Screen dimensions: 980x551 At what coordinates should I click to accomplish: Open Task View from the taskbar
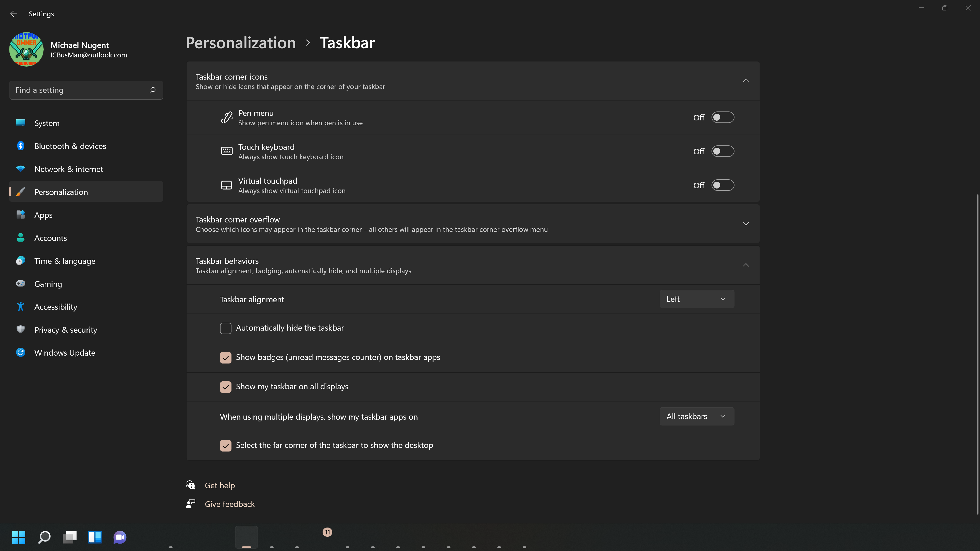click(70, 537)
